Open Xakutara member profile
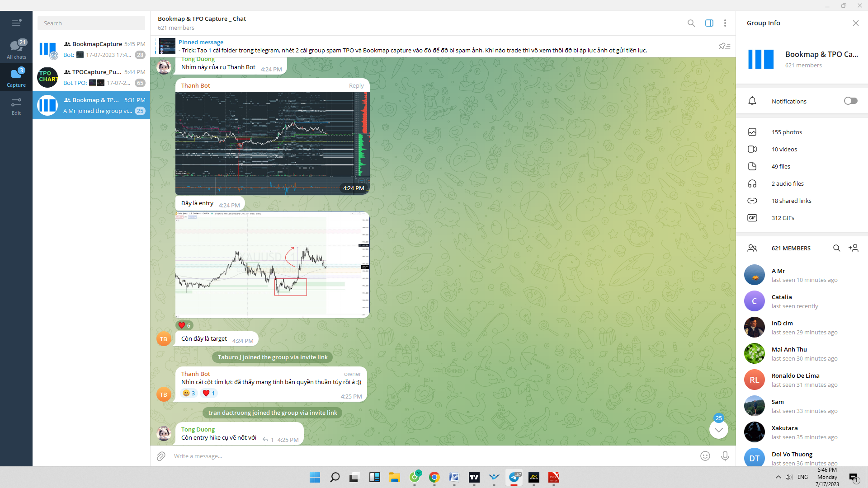The image size is (868, 488). pyautogui.click(x=802, y=432)
